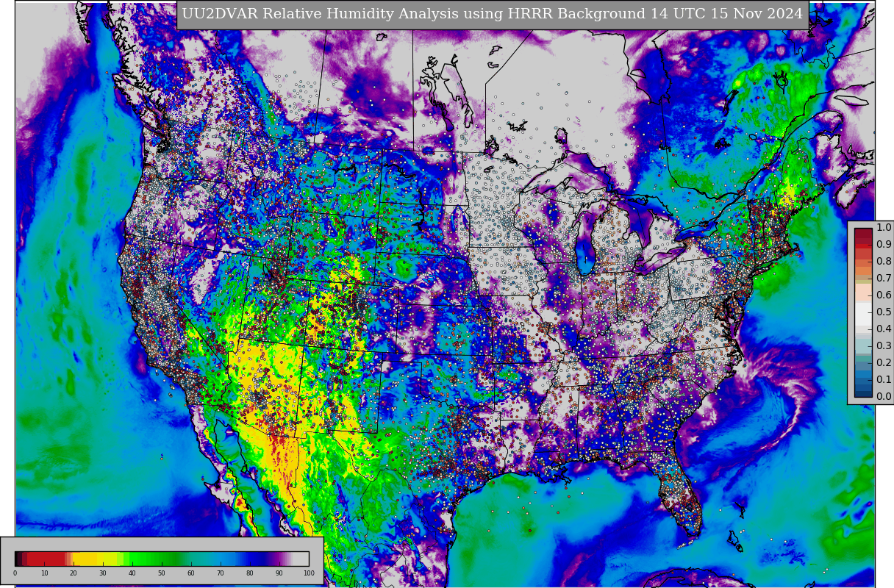Select the "70" tick label on the horizontal colorbar
This screenshot has width=894, height=588.
[221, 573]
